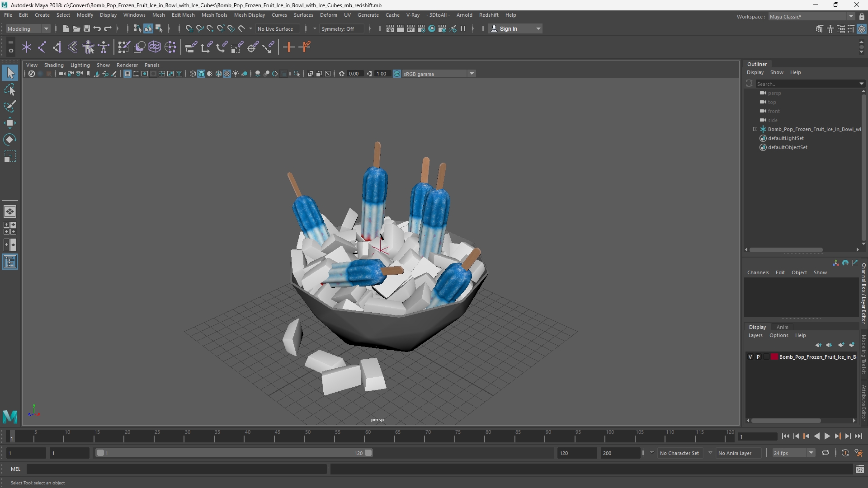Click the timeline at frame 60
This screenshot has width=868, height=488.
(368, 436)
